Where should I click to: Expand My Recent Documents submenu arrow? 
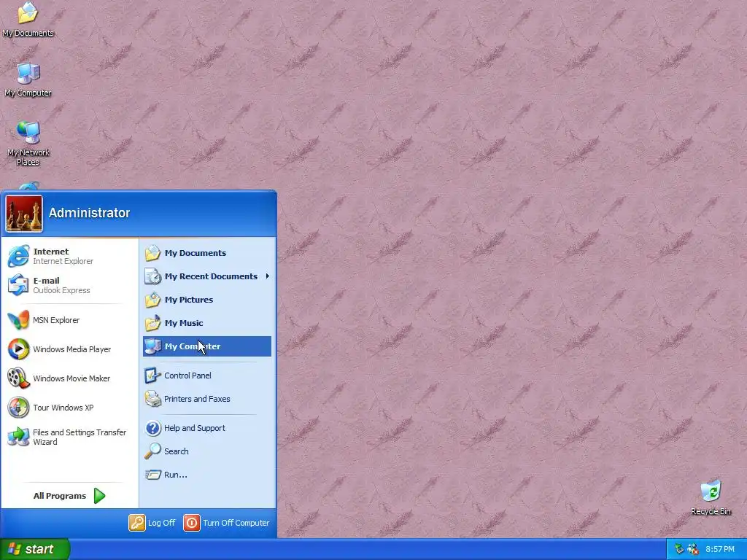pos(267,276)
